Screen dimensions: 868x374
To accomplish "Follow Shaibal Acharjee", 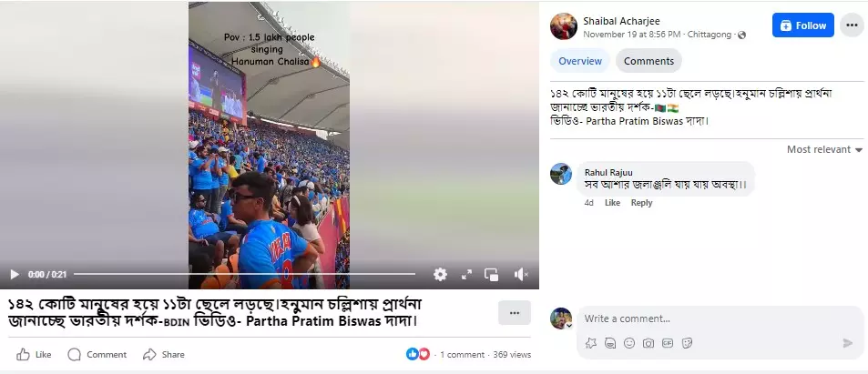I will [803, 25].
